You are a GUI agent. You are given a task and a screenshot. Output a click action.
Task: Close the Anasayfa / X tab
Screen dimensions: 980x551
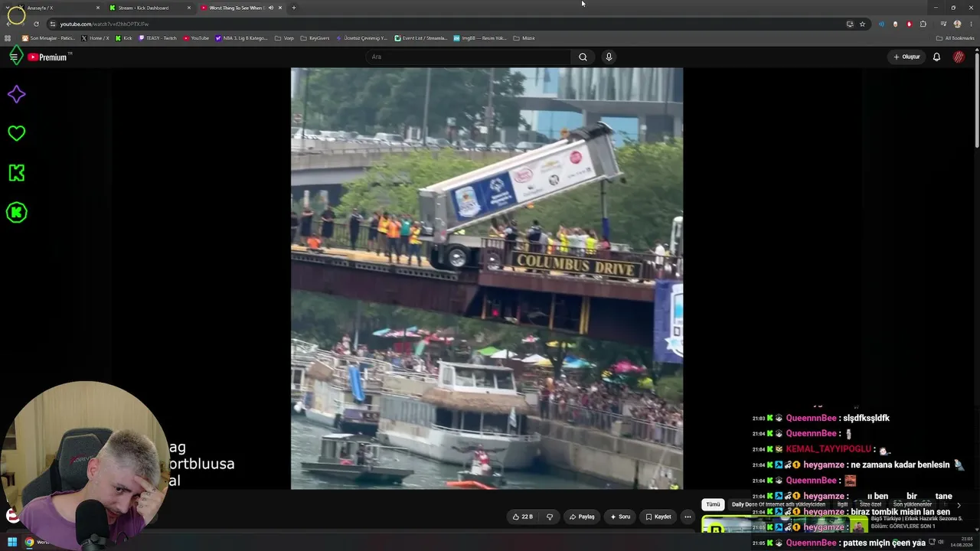[x=98, y=8]
